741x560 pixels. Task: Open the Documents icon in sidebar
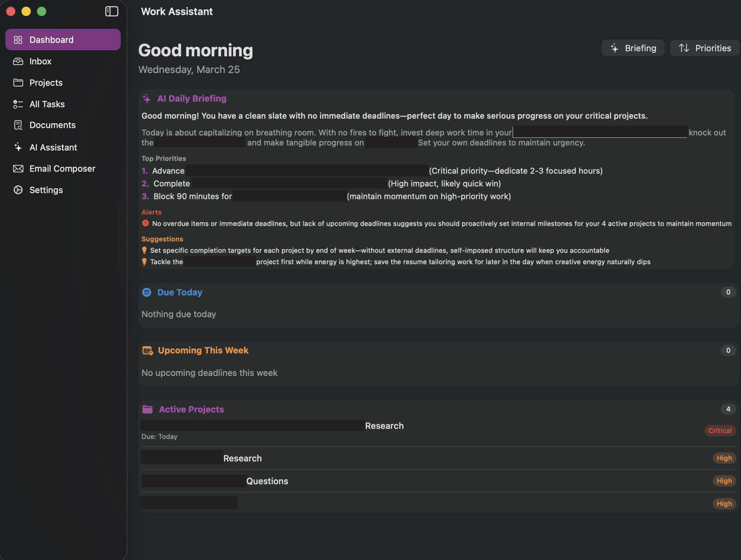pyautogui.click(x=18, y=125)
